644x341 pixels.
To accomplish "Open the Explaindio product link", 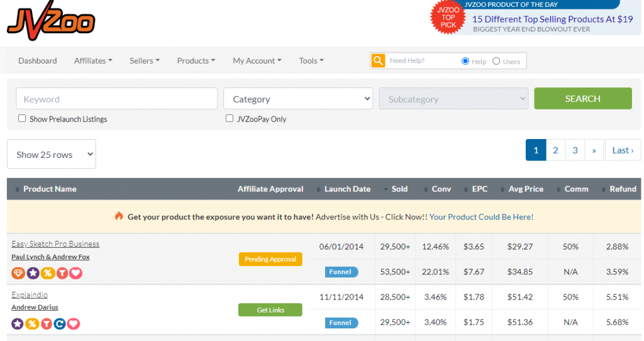I will pos(30,294).
